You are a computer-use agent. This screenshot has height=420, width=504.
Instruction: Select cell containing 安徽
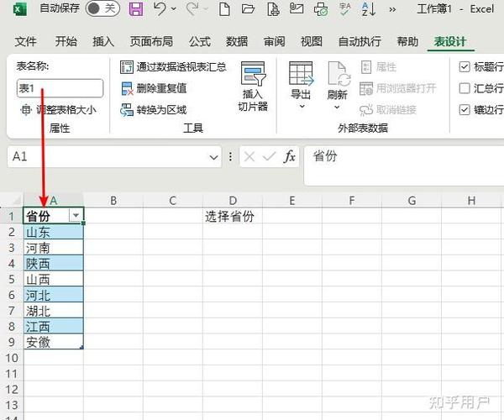click(54, 342)
